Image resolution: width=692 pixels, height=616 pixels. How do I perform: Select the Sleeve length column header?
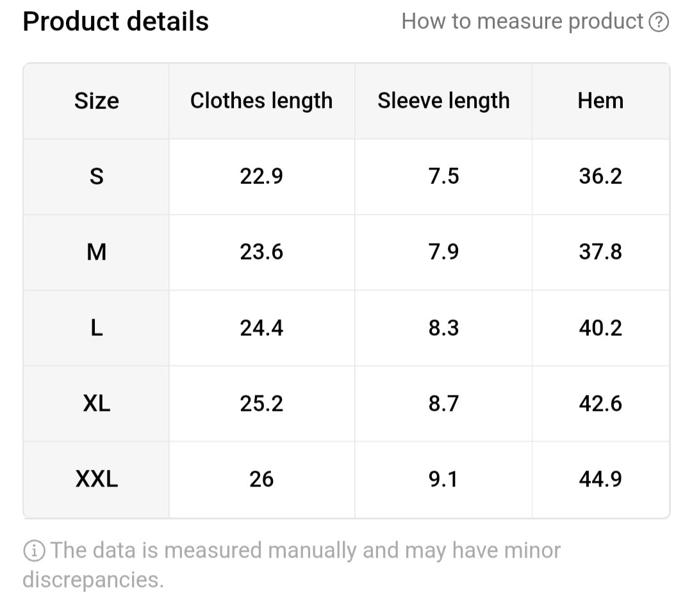coord(443,101)
